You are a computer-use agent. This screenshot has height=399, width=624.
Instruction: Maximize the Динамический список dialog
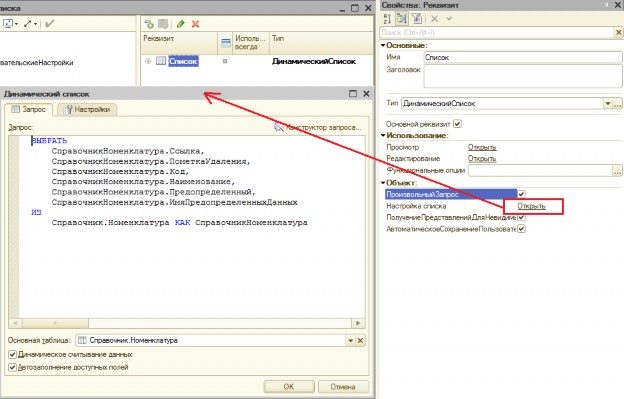tap(353, 94)
